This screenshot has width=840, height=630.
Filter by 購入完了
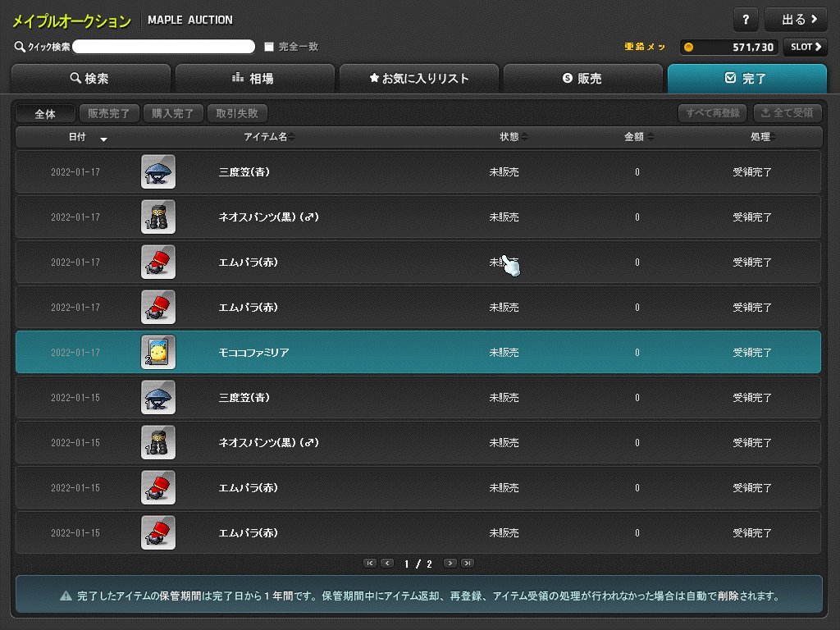[x=173, y=113]
